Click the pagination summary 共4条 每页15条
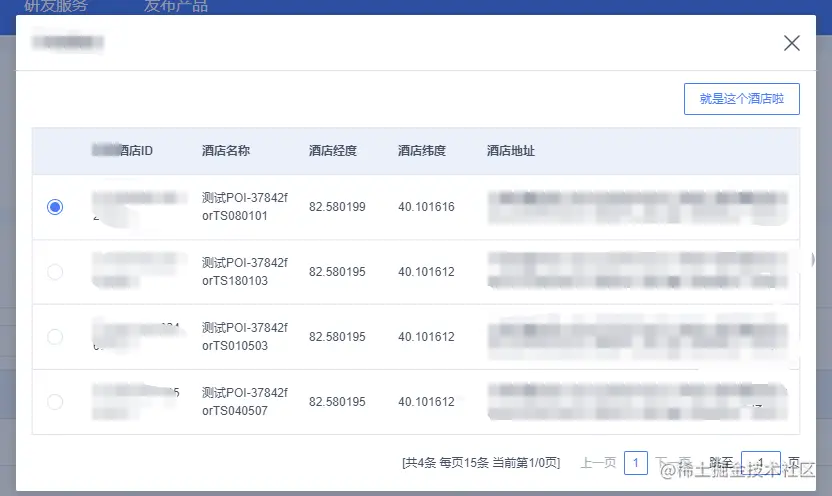The width and height of the screenshot is (832, 496). click(x=447, y=463)
